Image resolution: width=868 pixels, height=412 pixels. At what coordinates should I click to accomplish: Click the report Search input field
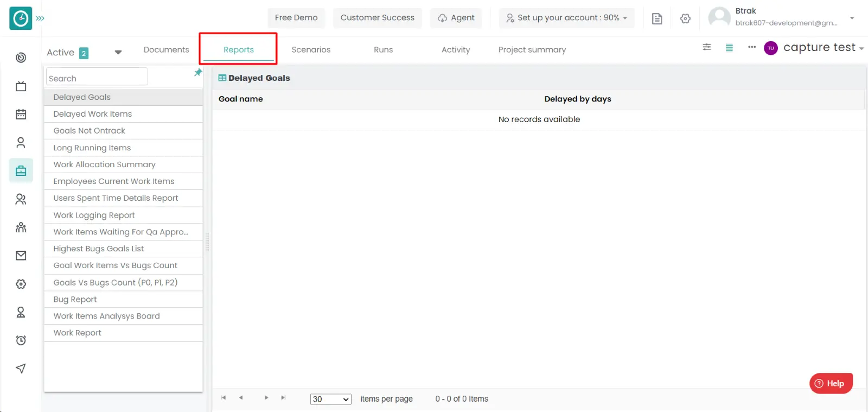97,78
